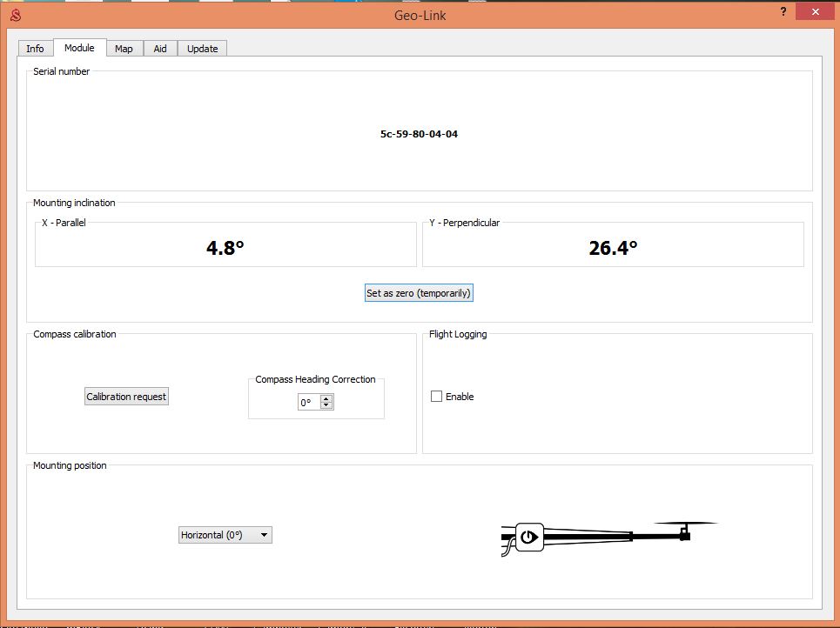Open the Mounting position Horizontal (0°) dropdown
The width and height of the screenshot is (840, 628).
pos(225,536)
